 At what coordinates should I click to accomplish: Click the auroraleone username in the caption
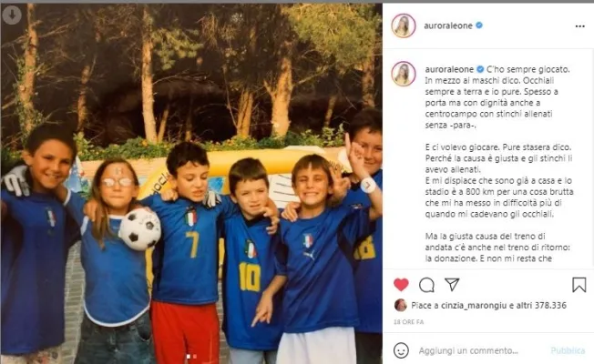pyautogui.click(x=449, y=69)
